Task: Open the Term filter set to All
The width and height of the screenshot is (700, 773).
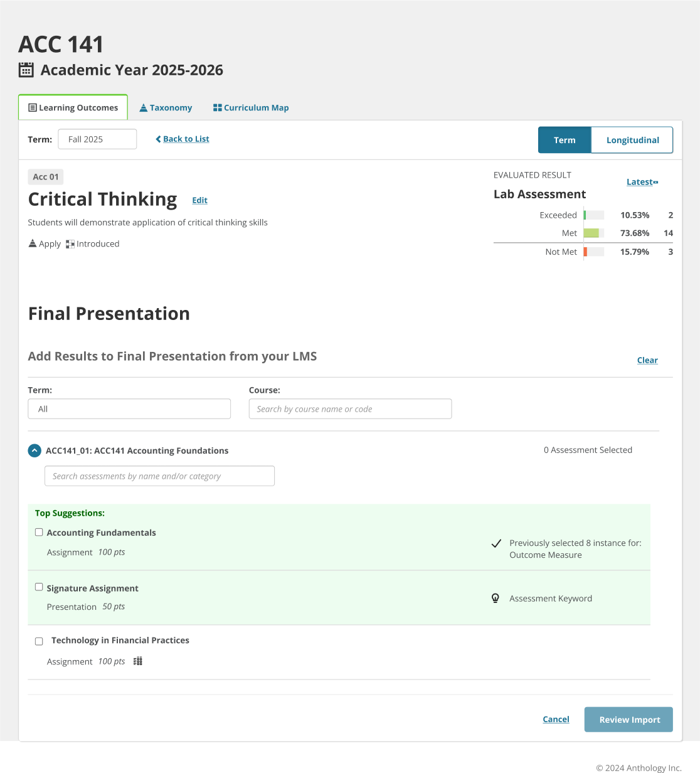Action: click(x=129, y=409)
